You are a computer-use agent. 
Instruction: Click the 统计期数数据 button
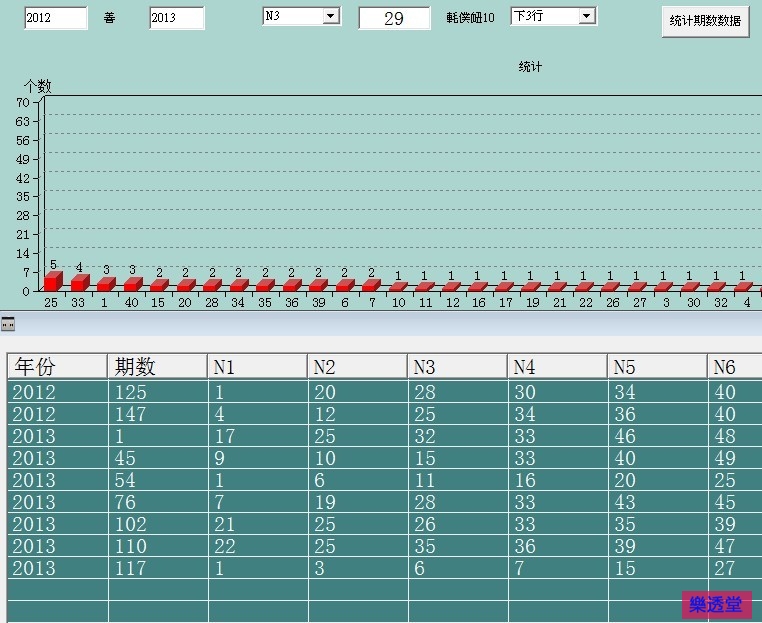click(x=705, y=21)
